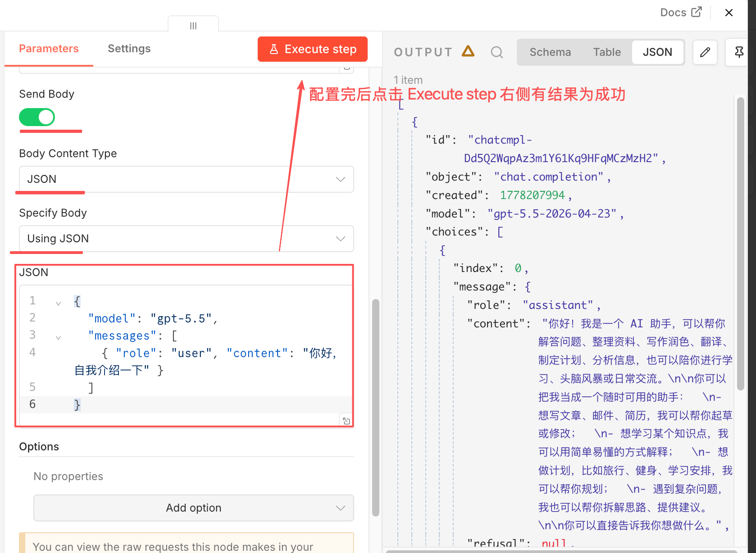Open the Body Content Type dropdown

click(x=187, y=179)
